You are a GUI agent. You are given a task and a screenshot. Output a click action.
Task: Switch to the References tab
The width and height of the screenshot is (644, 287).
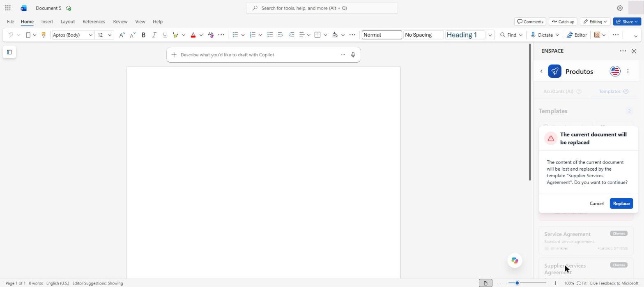click(94, 21)
